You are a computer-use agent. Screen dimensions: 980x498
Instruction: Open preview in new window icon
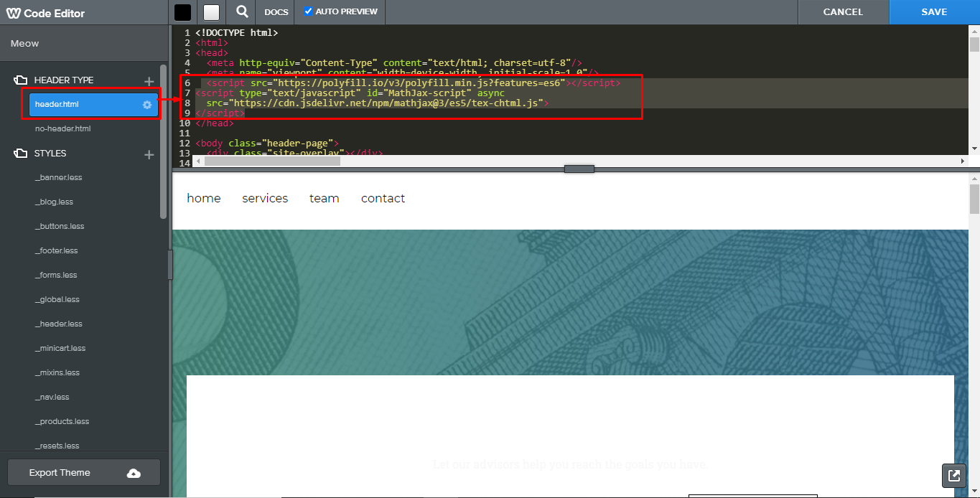click(x=954, y=475)
